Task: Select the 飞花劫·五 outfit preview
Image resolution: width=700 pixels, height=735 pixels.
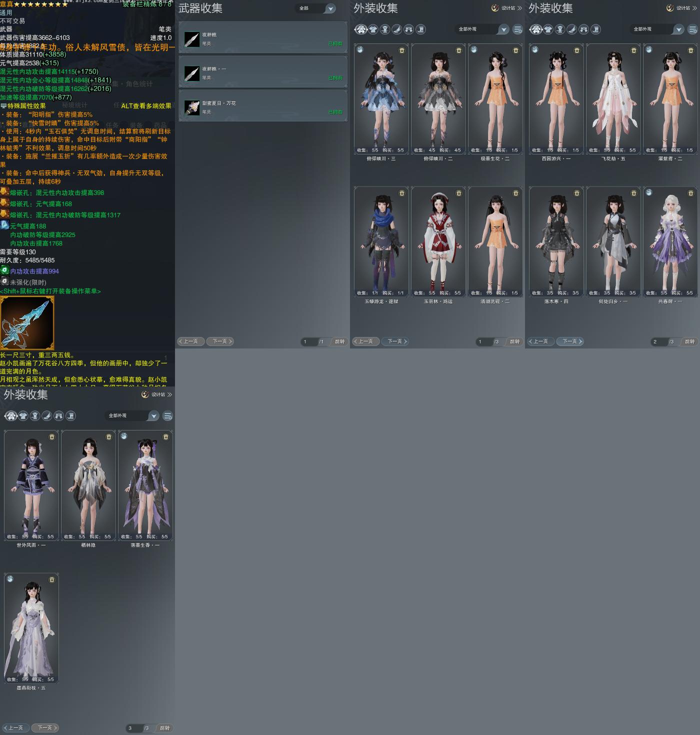Action: 613,99
